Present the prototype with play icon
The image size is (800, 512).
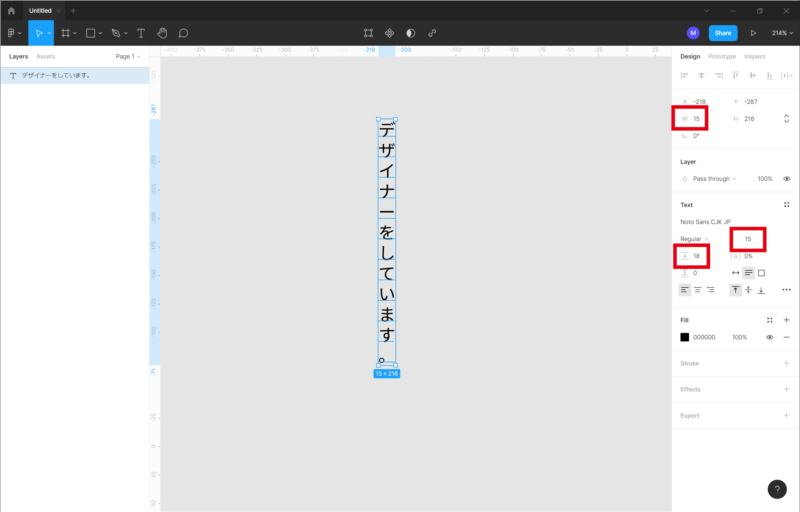point(753,33)
